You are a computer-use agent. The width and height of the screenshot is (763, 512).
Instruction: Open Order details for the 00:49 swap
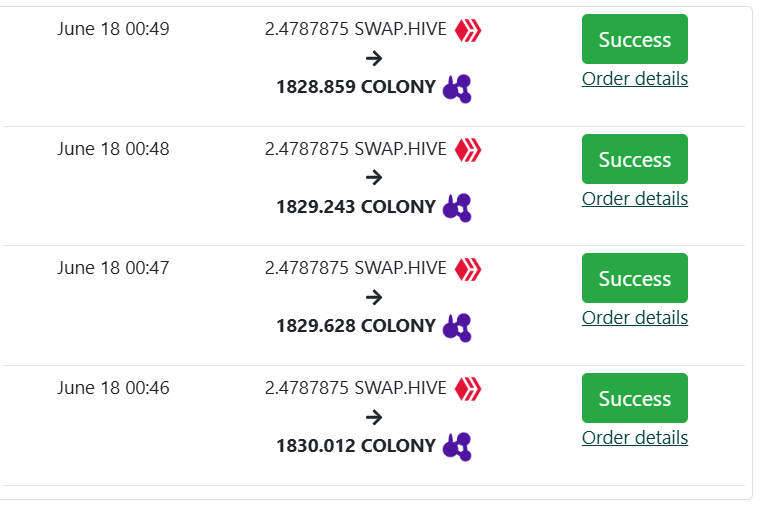pos(635,78)
